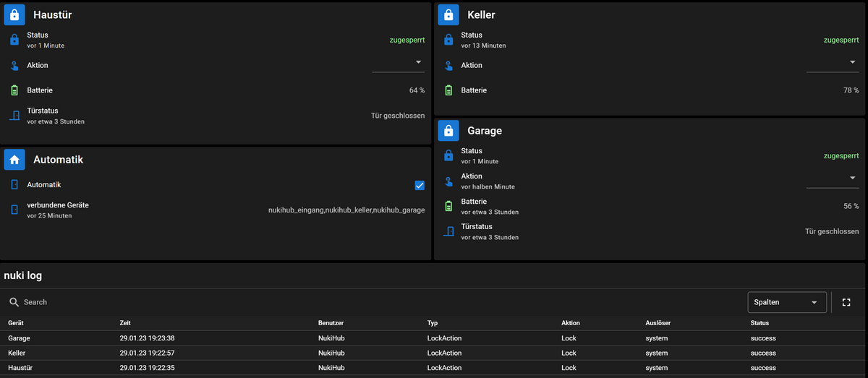
Task: Select the Haustür cell in the log table
Action: (x=20, y=368)
